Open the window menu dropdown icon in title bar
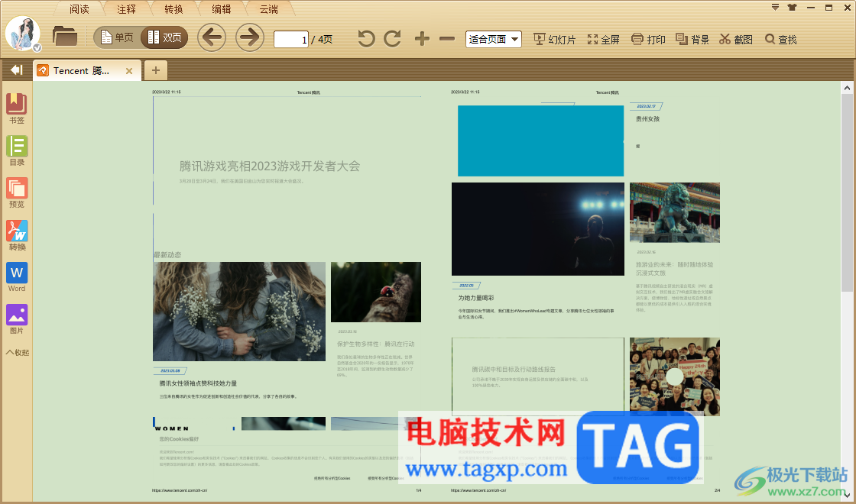 pos(775,7)
